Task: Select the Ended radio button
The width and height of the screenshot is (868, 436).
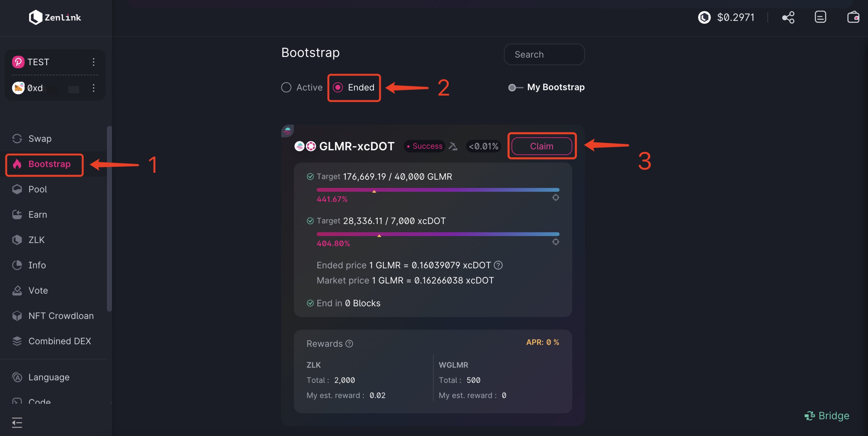Action: [338, 88]
